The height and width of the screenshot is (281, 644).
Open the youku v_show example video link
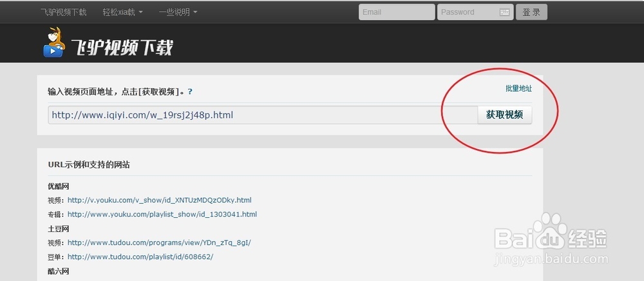click(x=159, y=200)
